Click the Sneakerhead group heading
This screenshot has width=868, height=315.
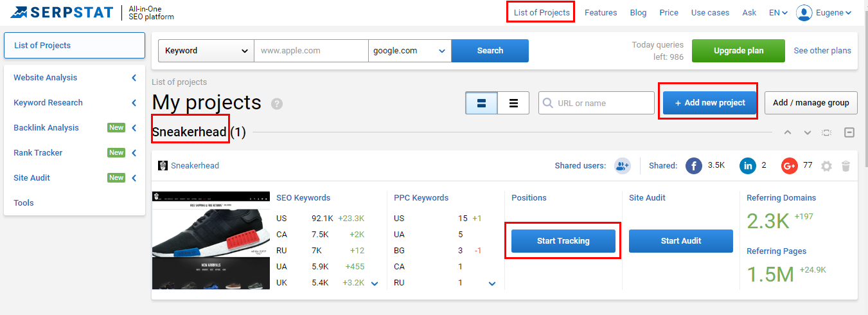pyautogui.click(x=190, y=132)
